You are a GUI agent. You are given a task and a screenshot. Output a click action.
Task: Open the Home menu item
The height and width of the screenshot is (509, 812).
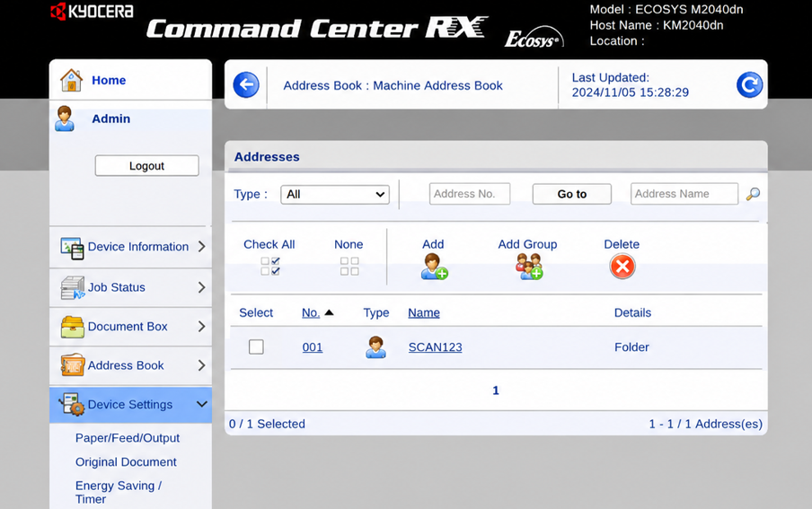tap(109, 80)
